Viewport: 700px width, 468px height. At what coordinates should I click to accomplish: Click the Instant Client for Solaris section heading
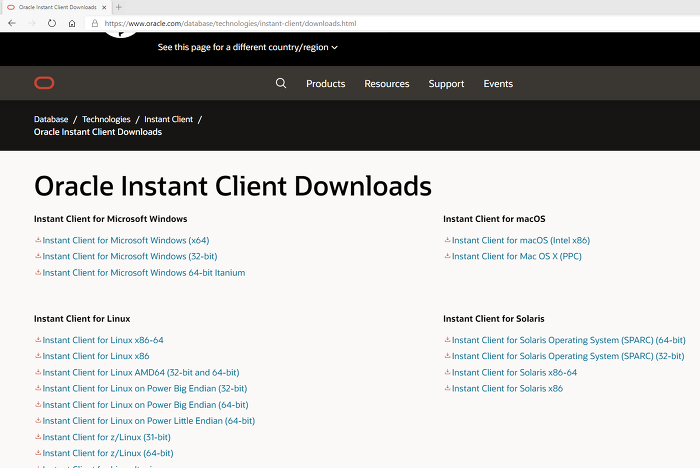click(494, 319)
